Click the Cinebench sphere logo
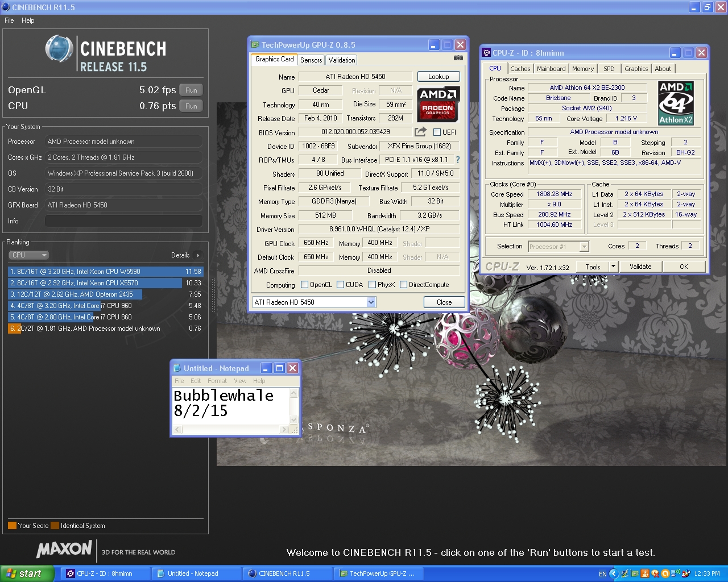 59,49
